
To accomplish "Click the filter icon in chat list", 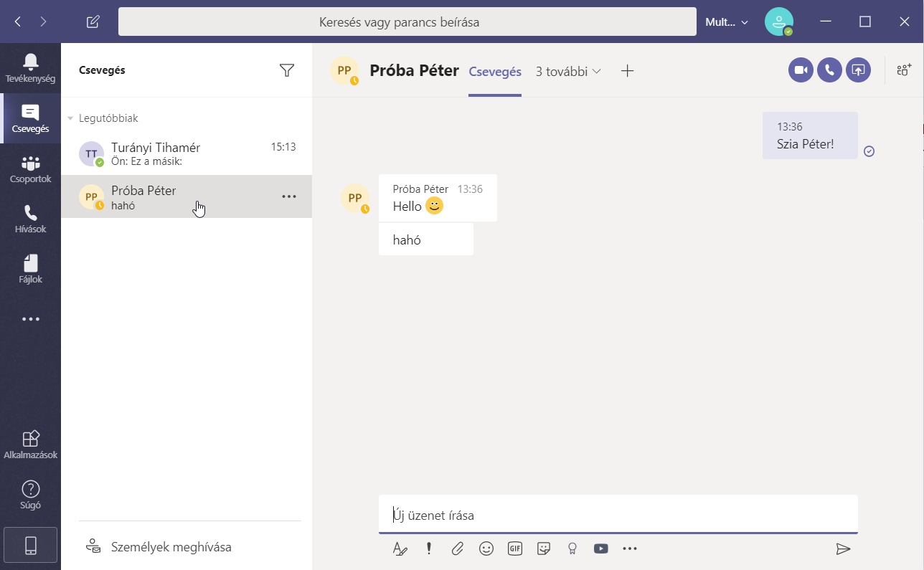I will click(x=287, y=70).
